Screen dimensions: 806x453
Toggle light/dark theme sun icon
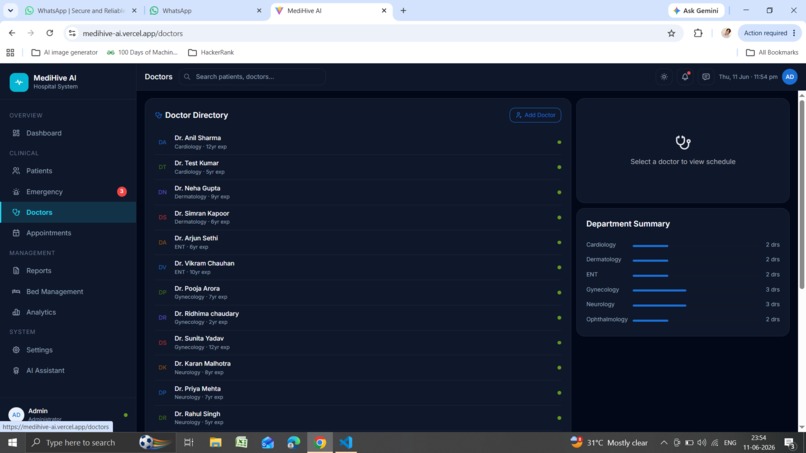click(664, 77)
